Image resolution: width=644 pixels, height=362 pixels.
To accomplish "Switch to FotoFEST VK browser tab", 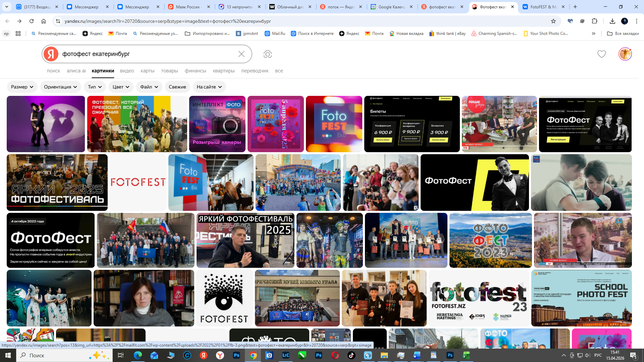I will (x=543, y=7).
